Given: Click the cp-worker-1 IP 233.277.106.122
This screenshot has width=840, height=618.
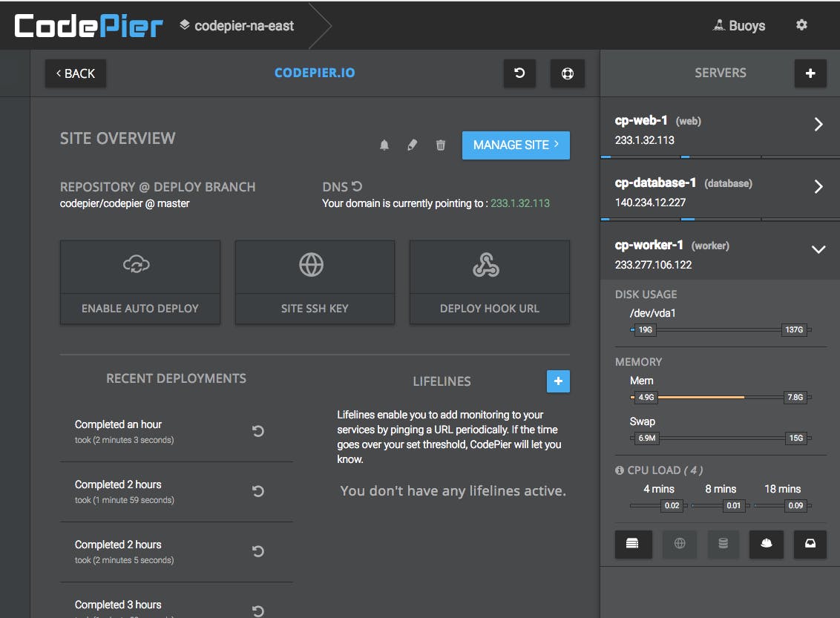Looking at the screenshot, I should click(653, 265).
